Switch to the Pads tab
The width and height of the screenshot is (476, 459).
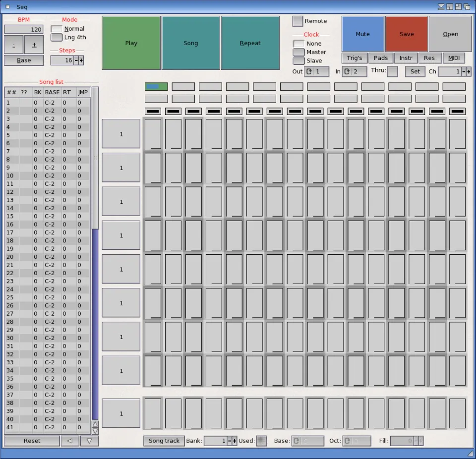point(381,58)
